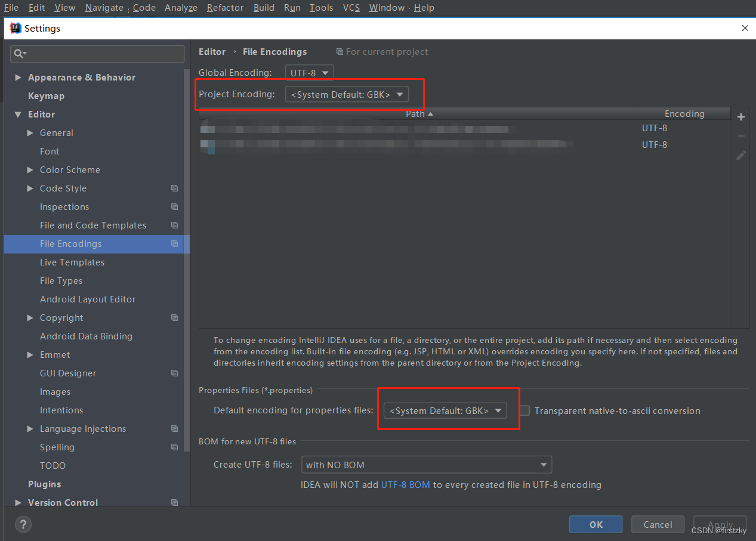Image resolution: width=756 pixels, height=541 pixels.
Task: Sort by the Path column header
Action: coord(418,114)
